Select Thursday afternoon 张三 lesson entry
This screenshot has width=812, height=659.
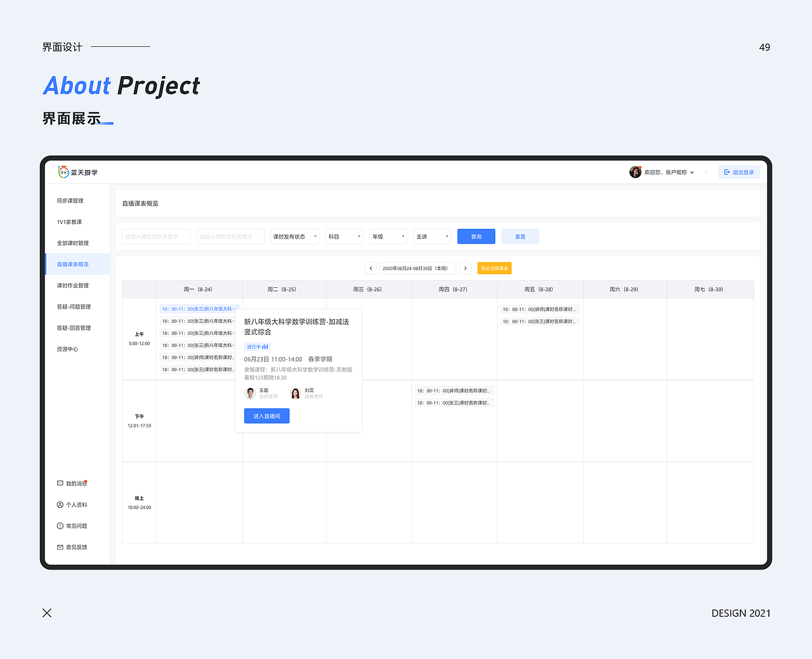pyautogui.click(x=454, y=403)
